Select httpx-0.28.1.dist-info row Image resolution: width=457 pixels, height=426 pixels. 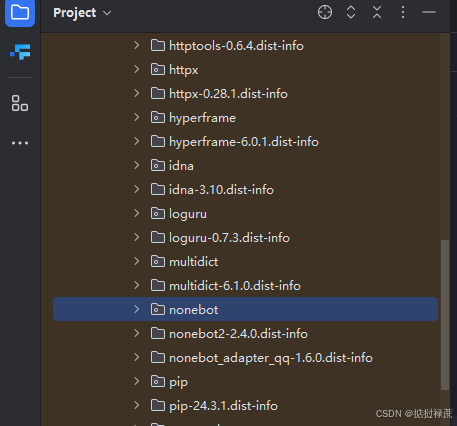pos(245,93)
